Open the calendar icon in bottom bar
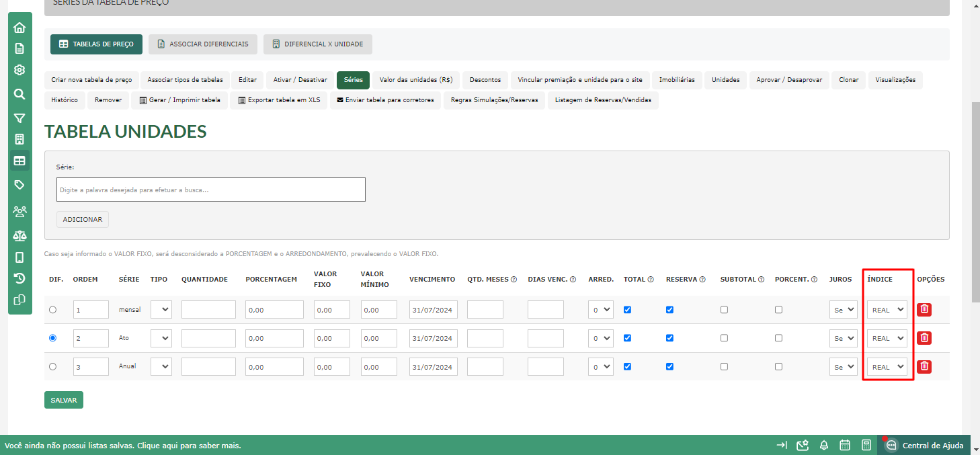 tap(846, 445)
